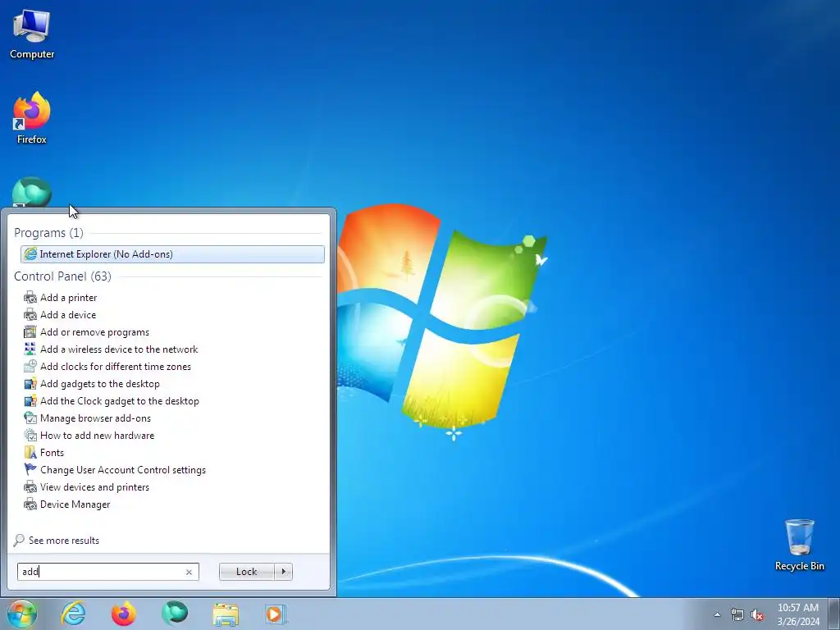Choose 'Add a wireless device to the network'
The width and height of the screenshot is (840, 630).
[x=119, y=349]
